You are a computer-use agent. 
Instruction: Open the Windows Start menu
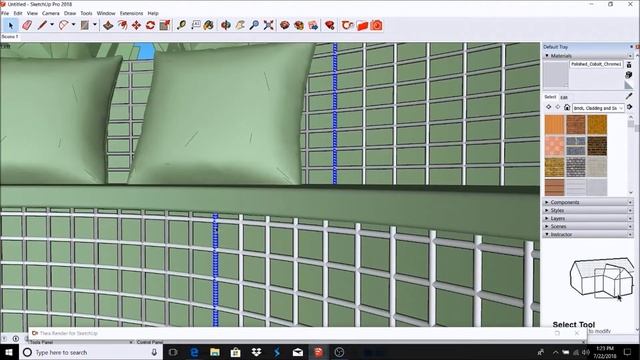point(9,352)
